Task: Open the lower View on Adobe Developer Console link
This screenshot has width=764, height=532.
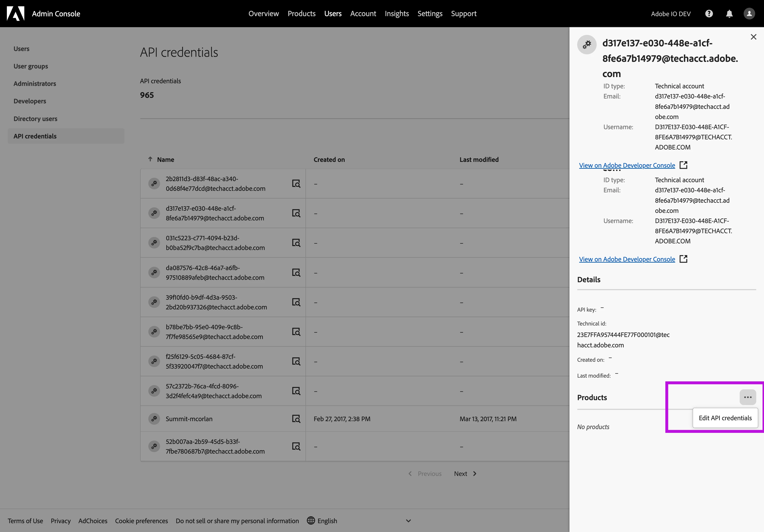Action: tap(627, 259)
